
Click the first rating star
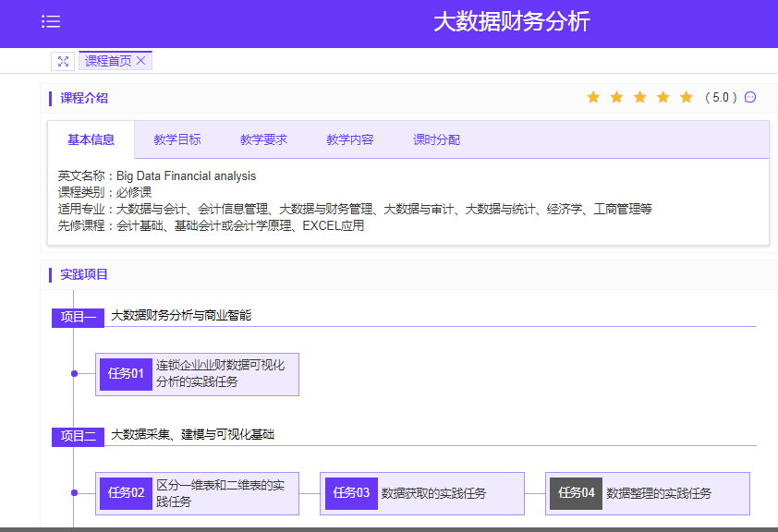click(593, 97)
